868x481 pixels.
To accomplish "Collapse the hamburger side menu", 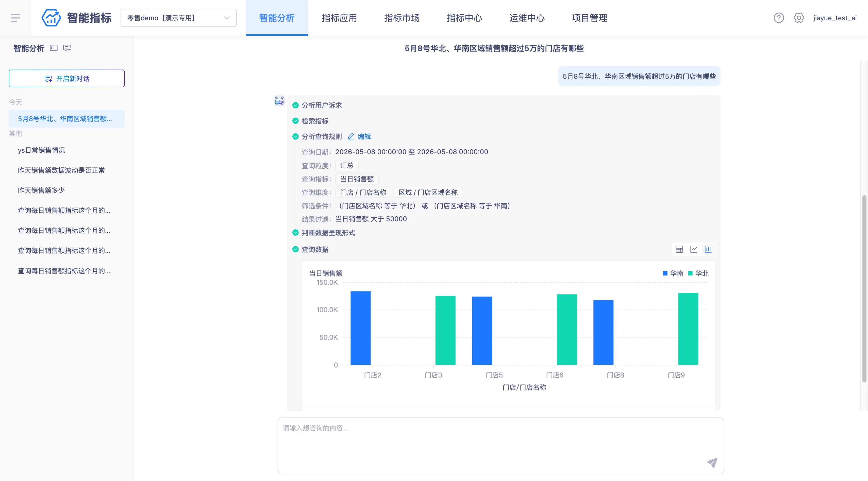I will pyautogui.click(x=15, y=18).
